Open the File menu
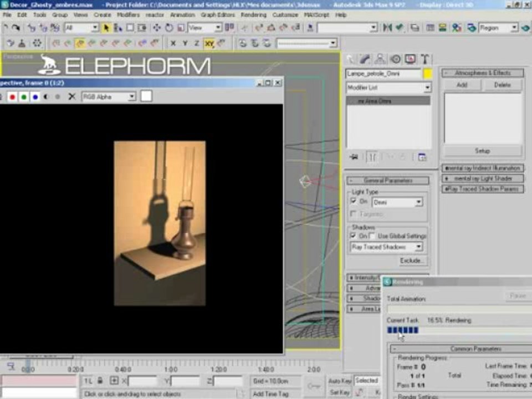The height and width of the screenshot is (399, 532). (x=7, y=15)
